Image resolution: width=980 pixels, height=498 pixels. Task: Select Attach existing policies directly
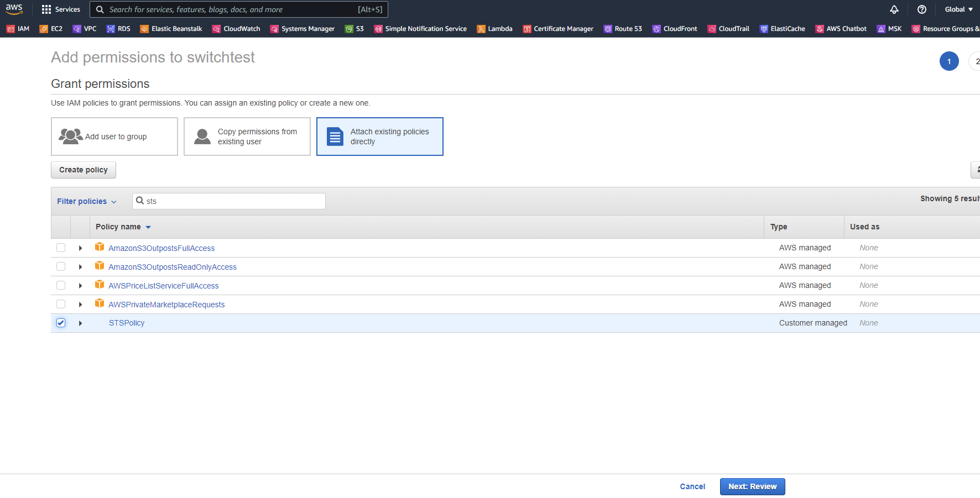coord(380,137)
